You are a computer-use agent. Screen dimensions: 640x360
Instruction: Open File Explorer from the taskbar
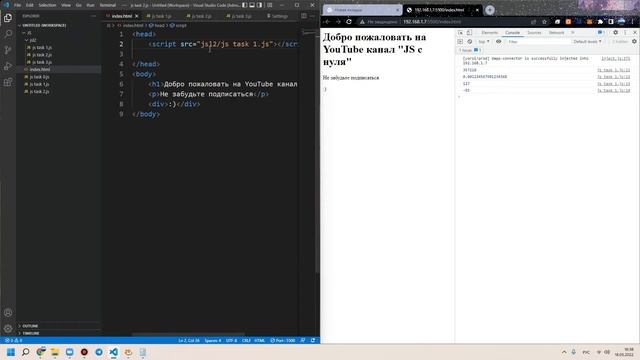coord(55,352)
